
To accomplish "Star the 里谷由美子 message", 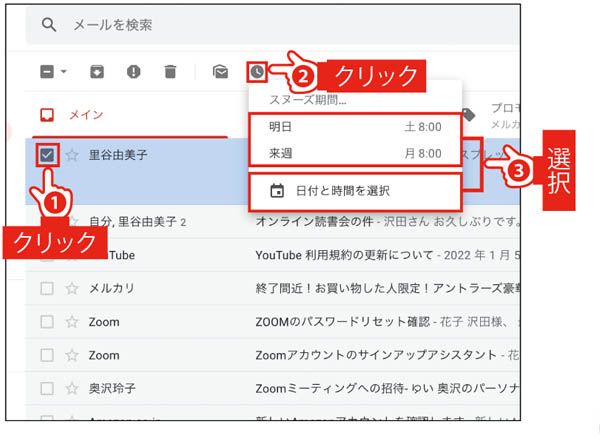I will [72, 155].
